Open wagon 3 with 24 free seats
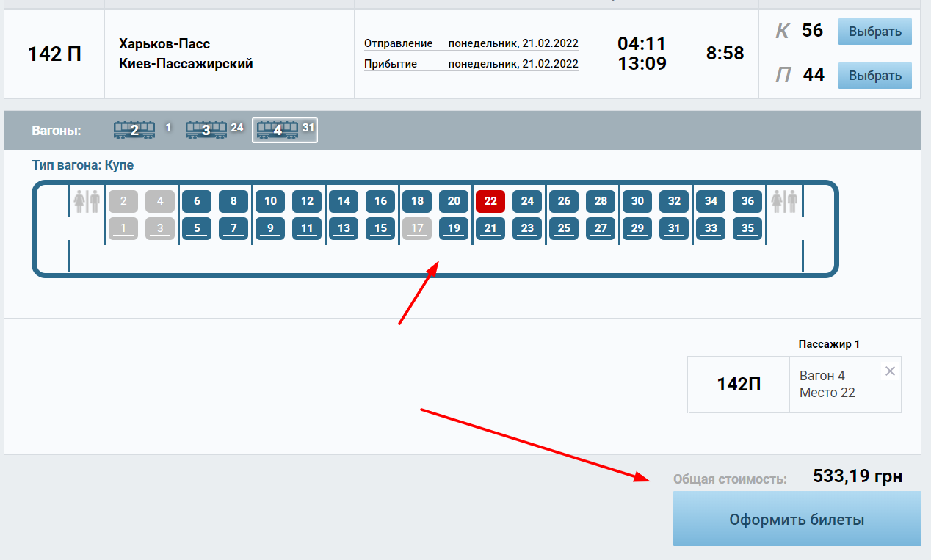Viewport: 931px width, 560px height. (206, 128)
